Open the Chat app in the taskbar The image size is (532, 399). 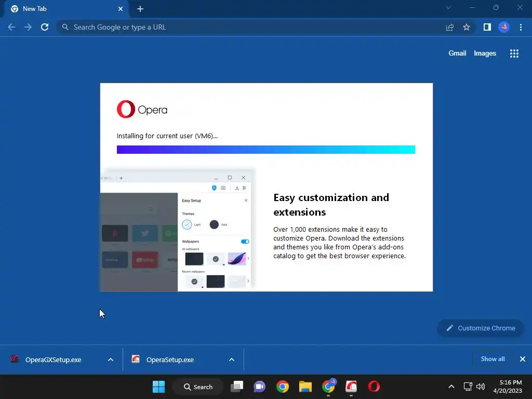click(x=260, y=387)
